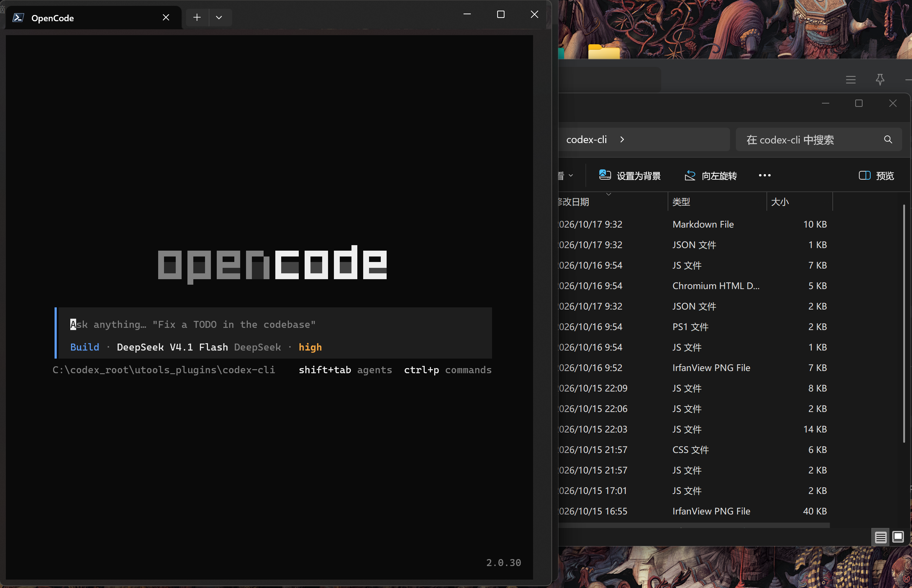This screenshot has height=588, width=912.
Task: Sort by the modified date column header
Action: tap(613, 202)
